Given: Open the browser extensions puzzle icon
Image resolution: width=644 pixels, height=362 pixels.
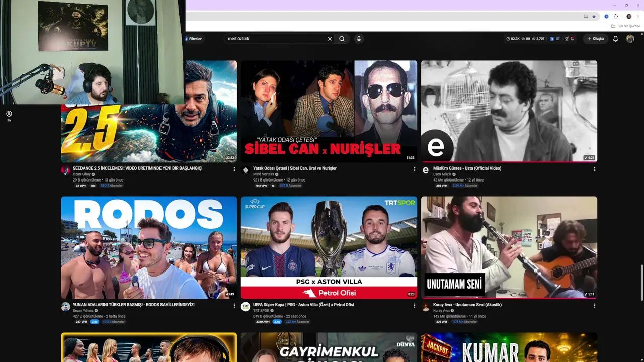Looking at the screenshot, I should (615, 17).
